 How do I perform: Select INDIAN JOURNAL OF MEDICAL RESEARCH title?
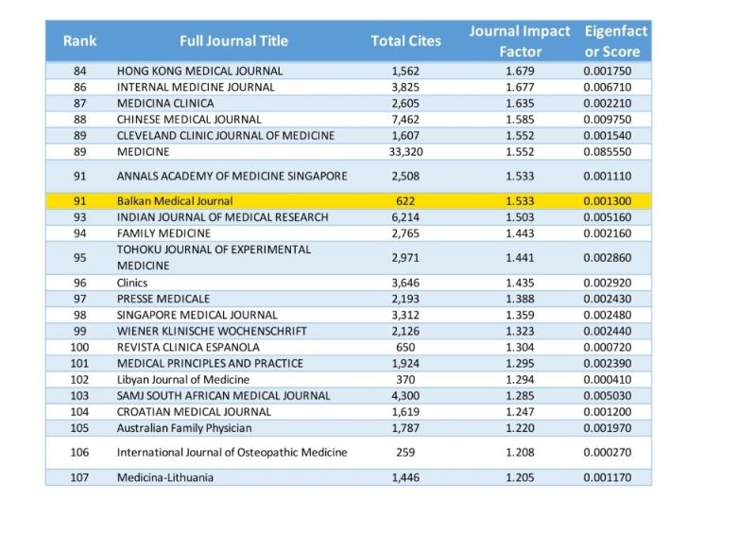222,217
